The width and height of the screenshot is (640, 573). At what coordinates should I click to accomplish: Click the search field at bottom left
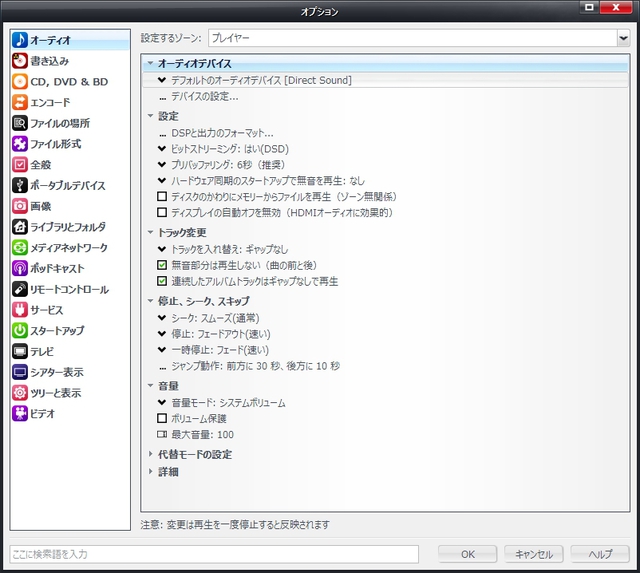tap(213, 553)
